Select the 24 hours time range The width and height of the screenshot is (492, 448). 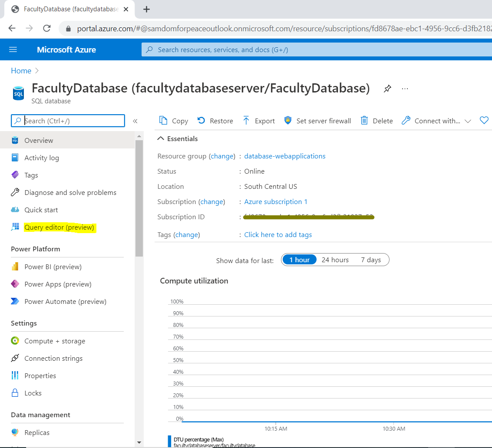tap(335, 260)
